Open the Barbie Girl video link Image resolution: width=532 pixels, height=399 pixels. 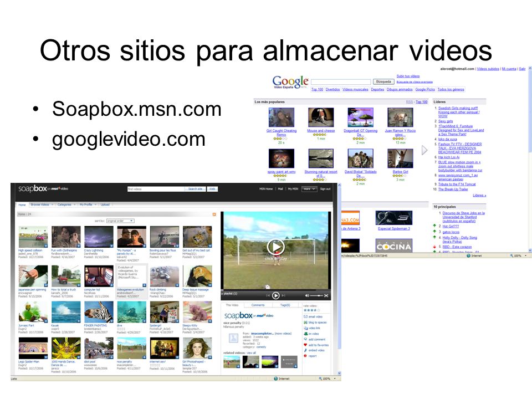tap(400, 172)
